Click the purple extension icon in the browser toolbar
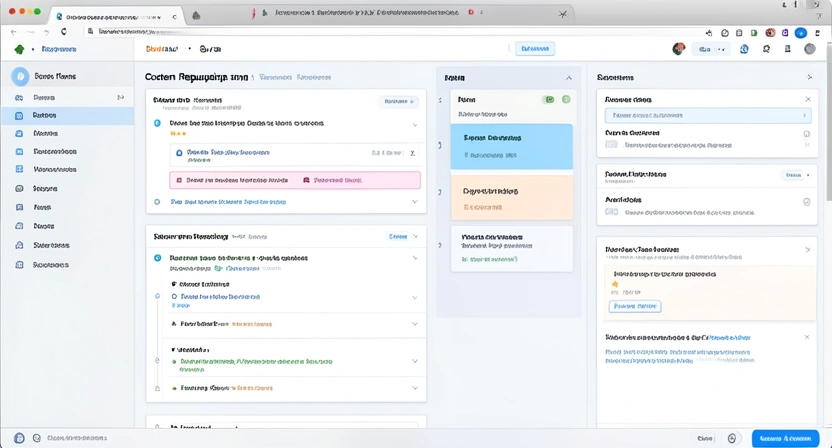This screenshot has width=832, height=448. tap(785, 33)
